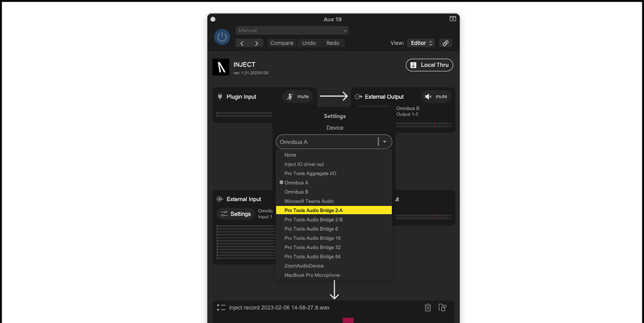Open the View Editor dropdown

(x=422, y=44)
